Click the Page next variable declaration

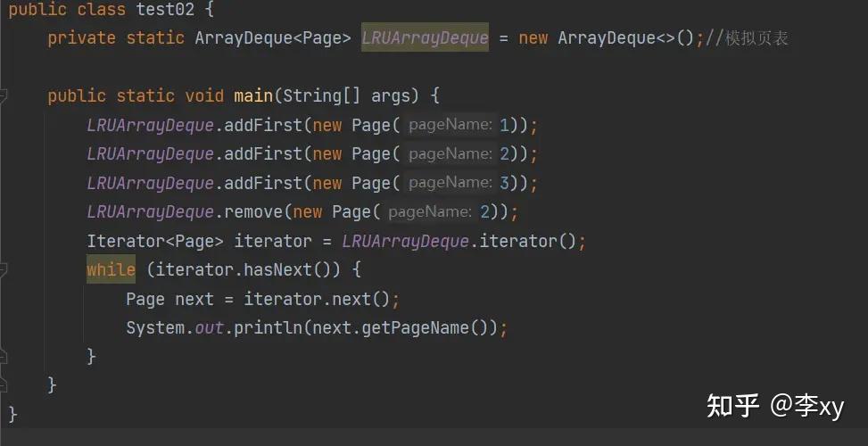(x=169, y=300)
